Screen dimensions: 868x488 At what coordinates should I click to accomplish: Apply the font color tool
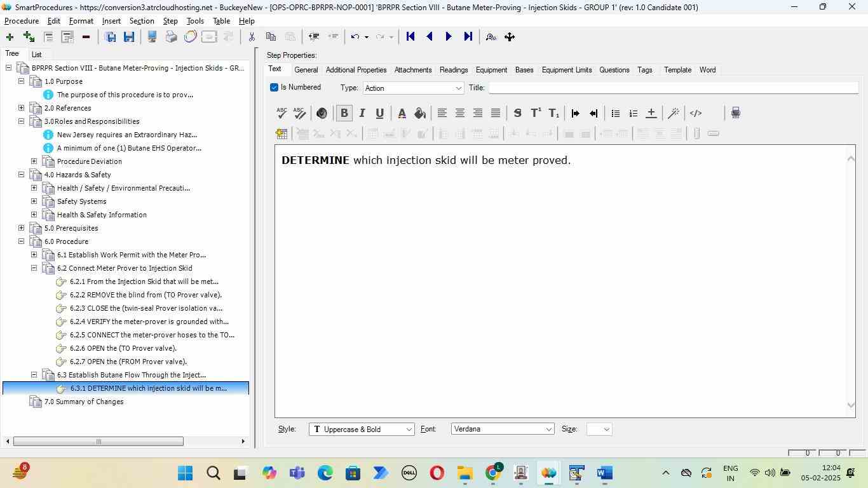point(402,113)
